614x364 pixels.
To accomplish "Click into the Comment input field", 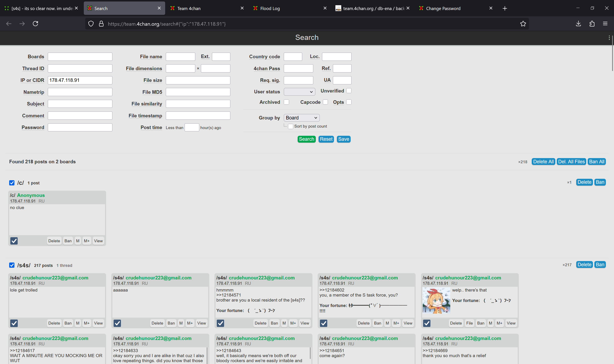I will 80,115.
